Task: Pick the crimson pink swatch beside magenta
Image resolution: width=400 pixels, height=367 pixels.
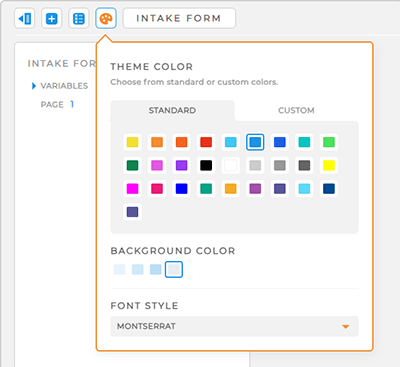Action: pyautogui.click(x=157, y=189)
